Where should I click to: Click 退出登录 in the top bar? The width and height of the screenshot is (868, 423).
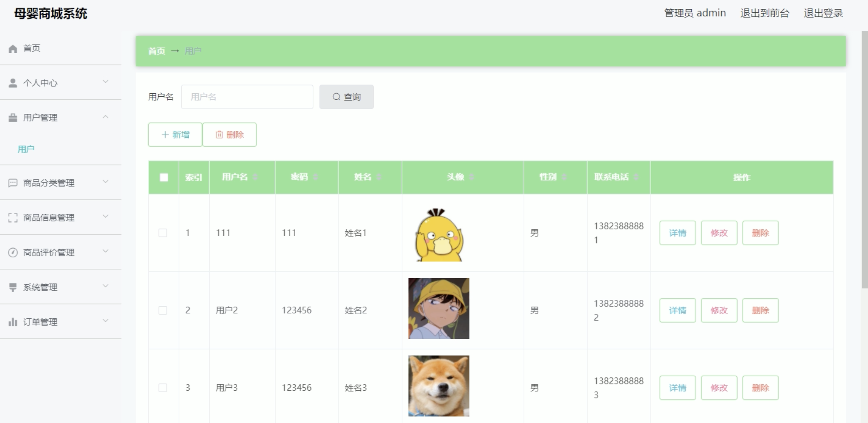(x=823, y=13)
